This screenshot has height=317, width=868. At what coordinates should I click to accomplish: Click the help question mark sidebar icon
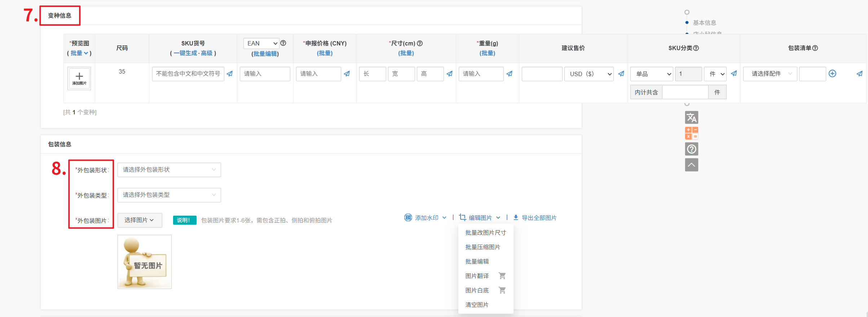[x=691, y=149]
